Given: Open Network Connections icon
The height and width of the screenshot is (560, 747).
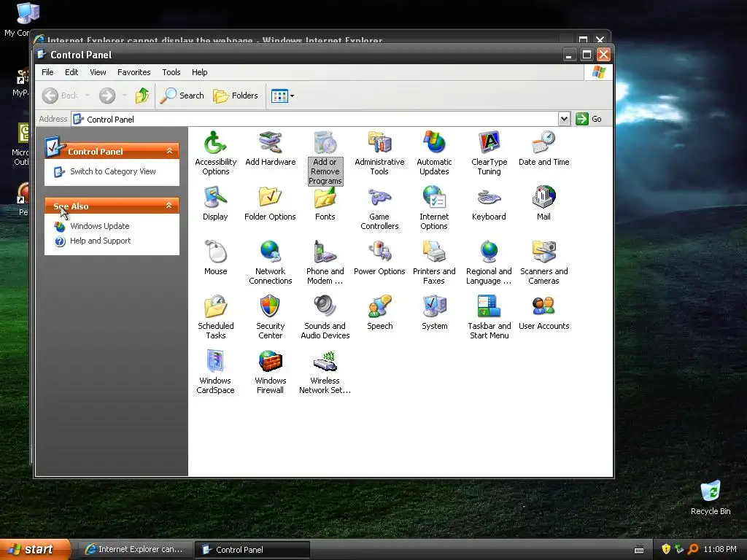Looking at the screenshot, I should (x=270, y=252).
